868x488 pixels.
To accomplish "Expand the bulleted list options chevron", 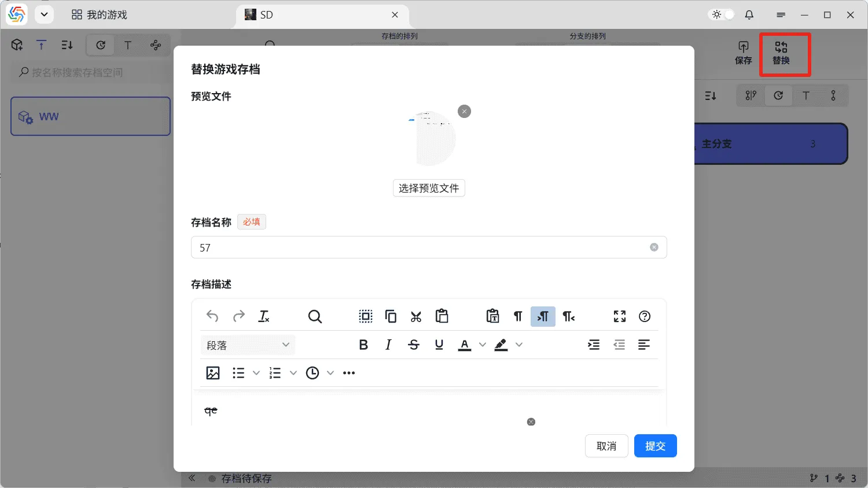I will click(x=256, y=373).
